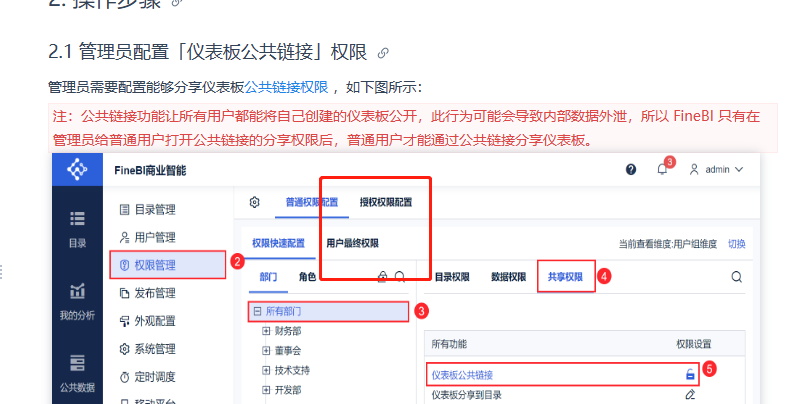Collapse the 所有部门 tree node
Viewport: 806px width, 404px height.
click(257, 311)
